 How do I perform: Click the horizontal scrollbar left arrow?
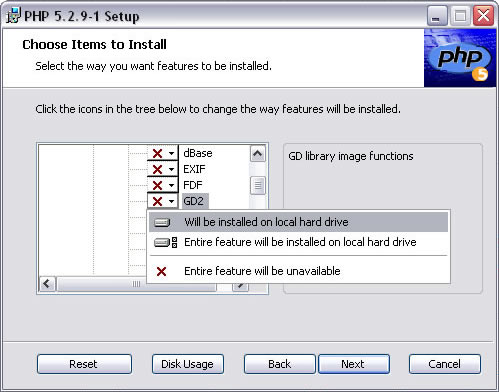(47, 284)
